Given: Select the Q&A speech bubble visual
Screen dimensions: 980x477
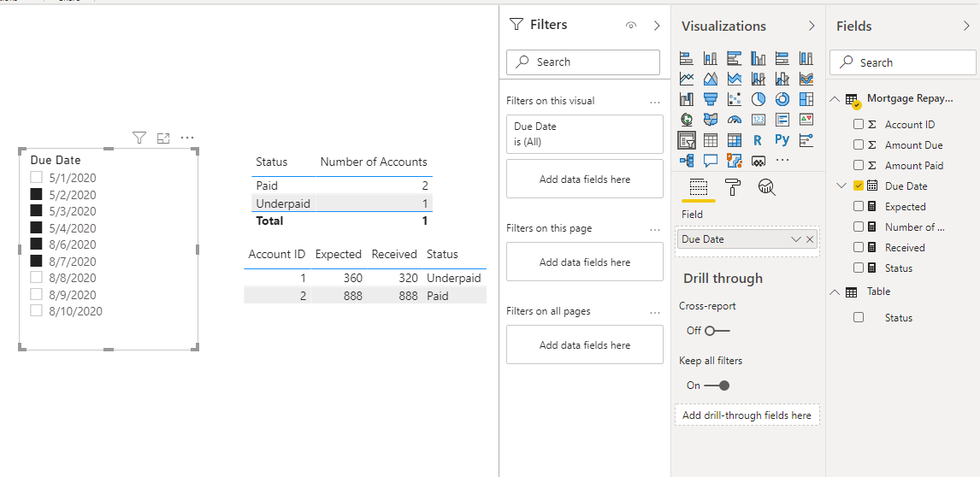Looking at the screenshot, I should click(x=710, y=160).
